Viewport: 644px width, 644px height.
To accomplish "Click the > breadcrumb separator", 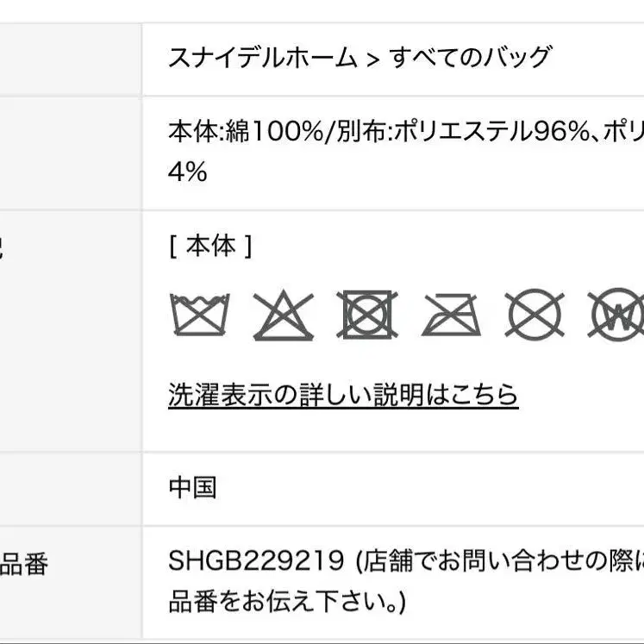I will [x=372, y=59].
